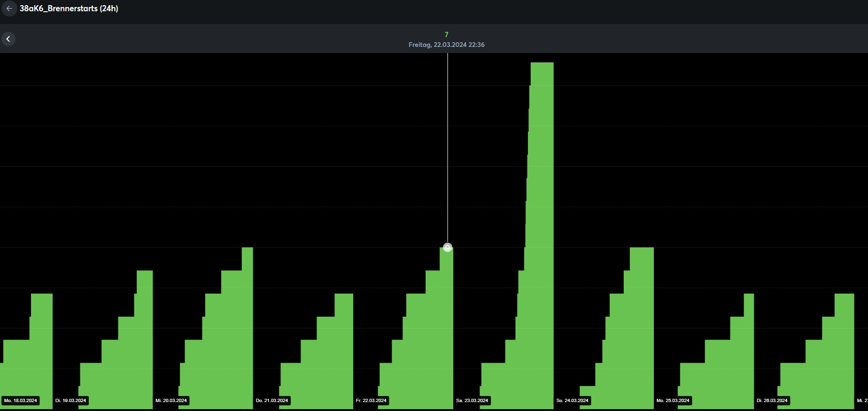This screenshot has width=868, height=411.
Task: Click the white circular cursor marker on chart
Action: [448, 248]
